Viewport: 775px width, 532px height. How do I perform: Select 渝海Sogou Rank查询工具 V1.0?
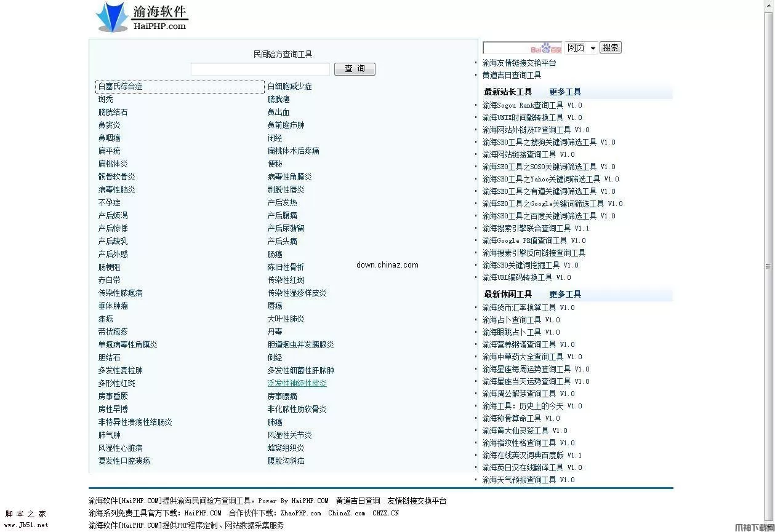point(534,105)
